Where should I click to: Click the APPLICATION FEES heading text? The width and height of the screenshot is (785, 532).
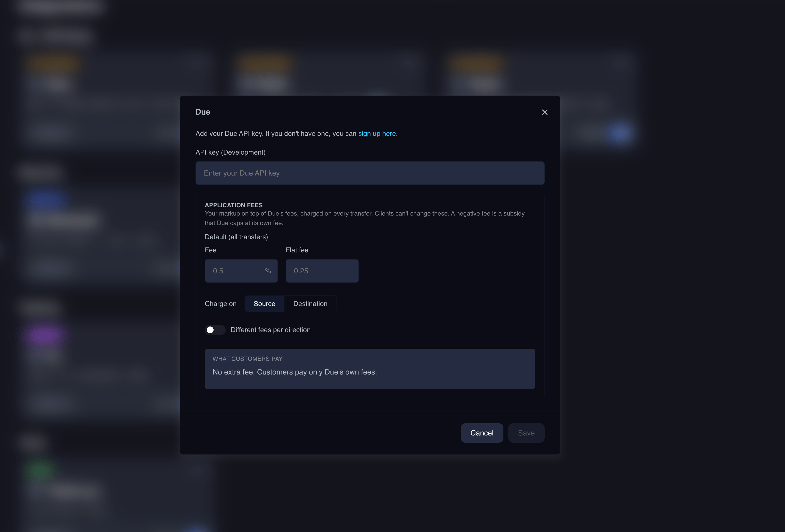tap(233, 205)
